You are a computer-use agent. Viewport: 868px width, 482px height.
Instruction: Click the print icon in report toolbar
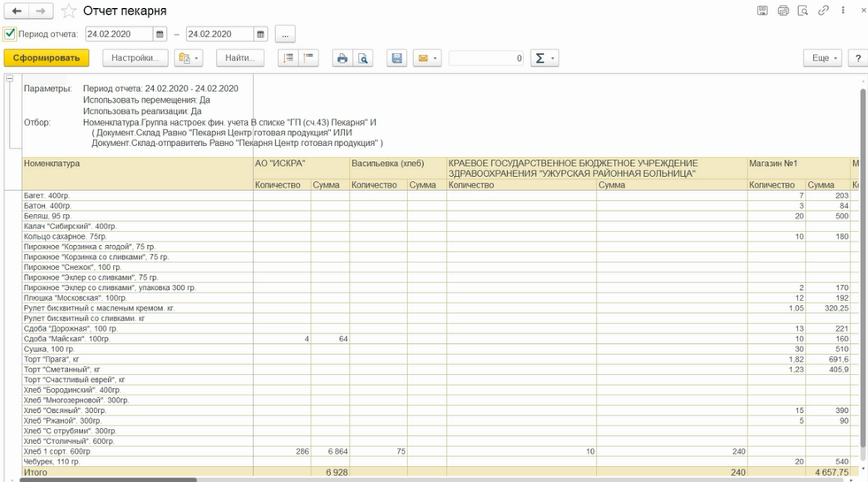(342, 58)
